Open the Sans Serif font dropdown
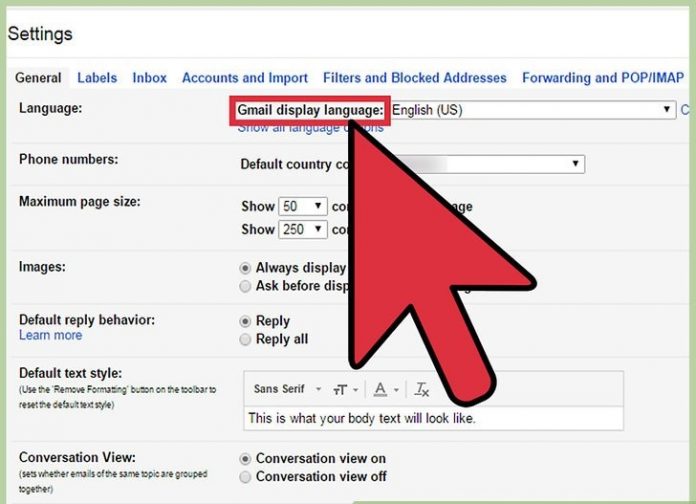This screenshot has height=504, width=696. click(x=287, y=389)
